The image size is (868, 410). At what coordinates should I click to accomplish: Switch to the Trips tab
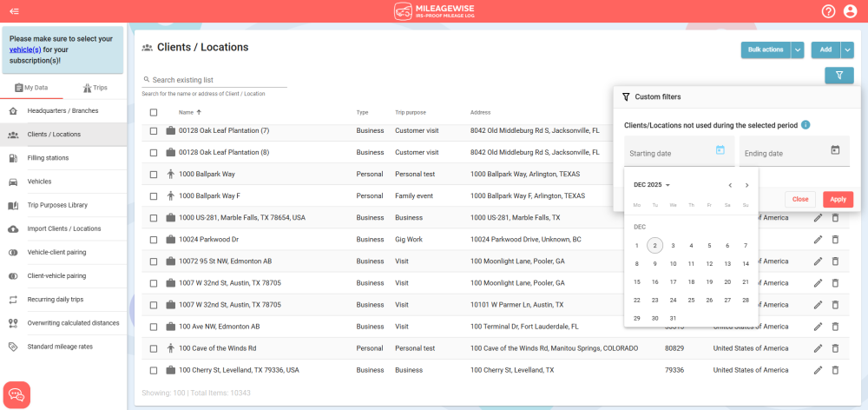(x=94, y=88)
